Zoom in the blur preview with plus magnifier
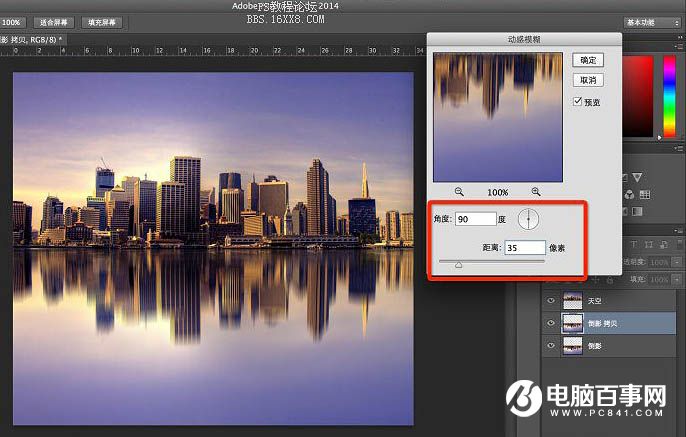Screen dimensions: 686x437 (536, 192)
